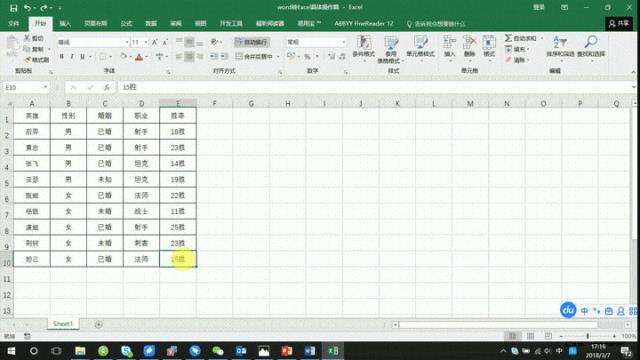
Task: Toggle the Bottom Align button
Action: pyautogui.click(x=200, y=42)
